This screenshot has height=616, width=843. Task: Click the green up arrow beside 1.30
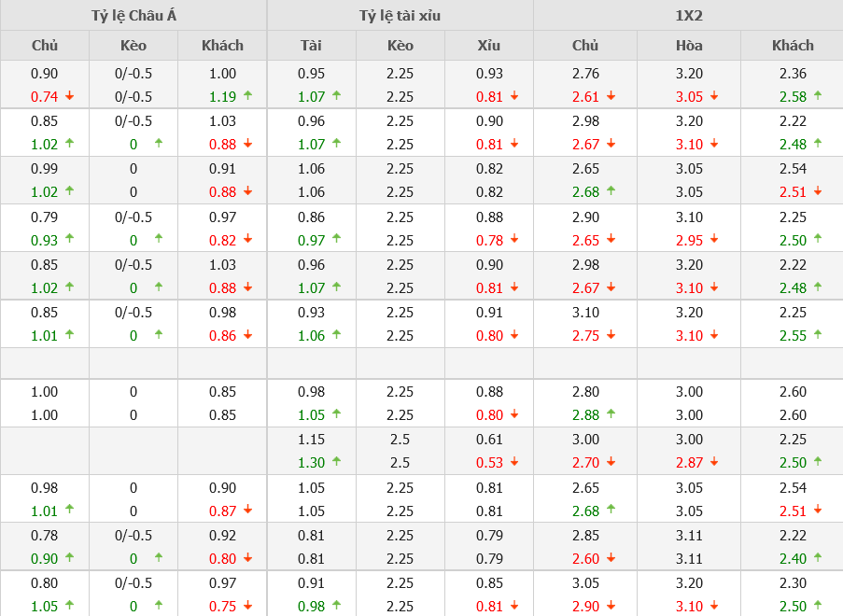point(336,461)
